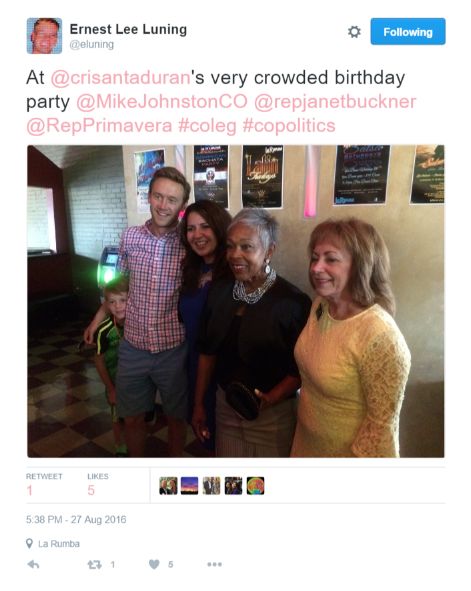Open the @RepPrimavera mention link

coord(99,126)
